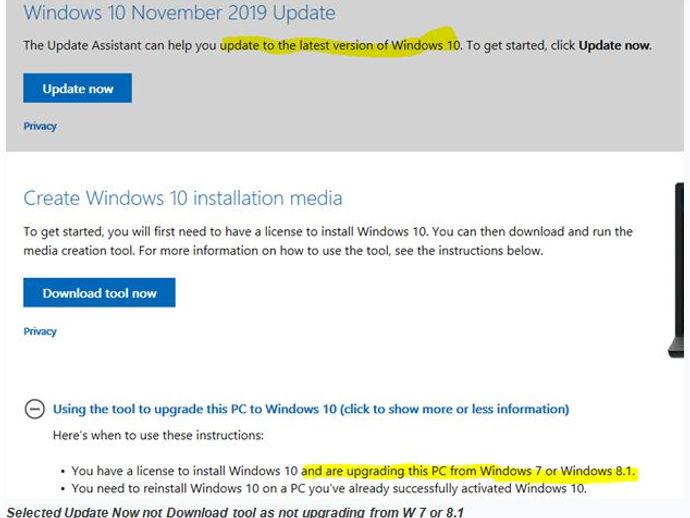This screenshot has width=690, height=518.
Task: Open Privacy link below Update now
Action: [x=40, y=126]
